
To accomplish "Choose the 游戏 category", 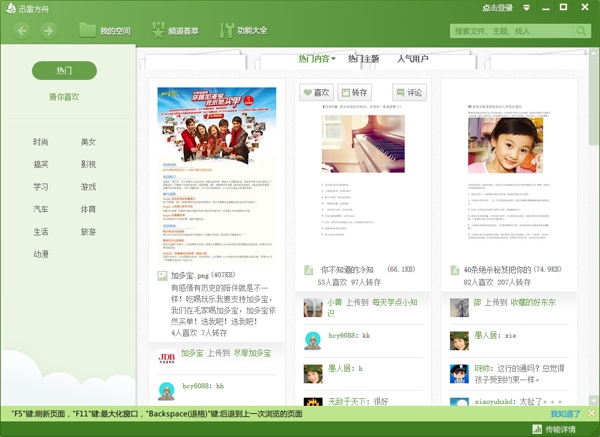I will click(x=88, y=187).
